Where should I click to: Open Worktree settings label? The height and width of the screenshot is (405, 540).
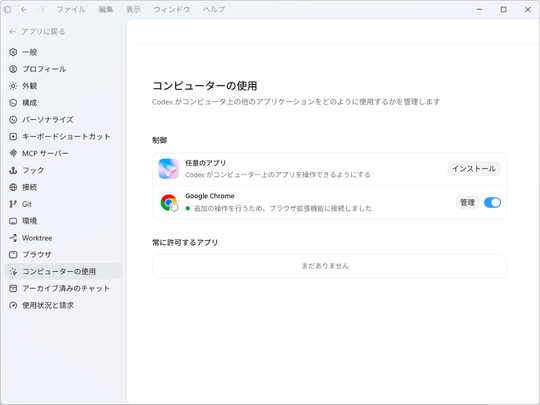[x=37, y=238]
